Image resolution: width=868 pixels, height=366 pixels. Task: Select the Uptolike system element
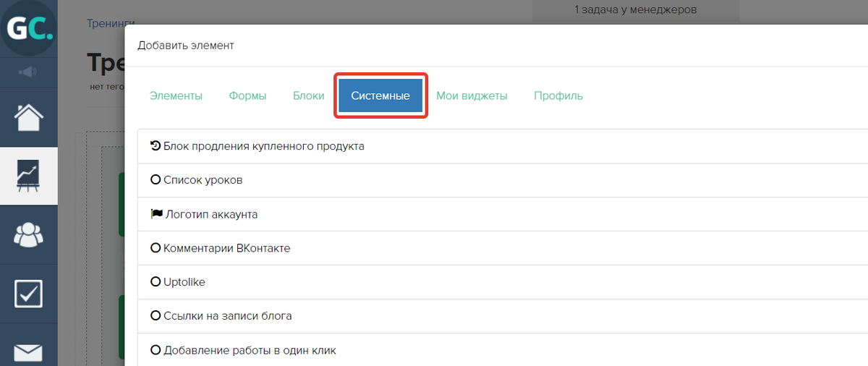(184, 282)
